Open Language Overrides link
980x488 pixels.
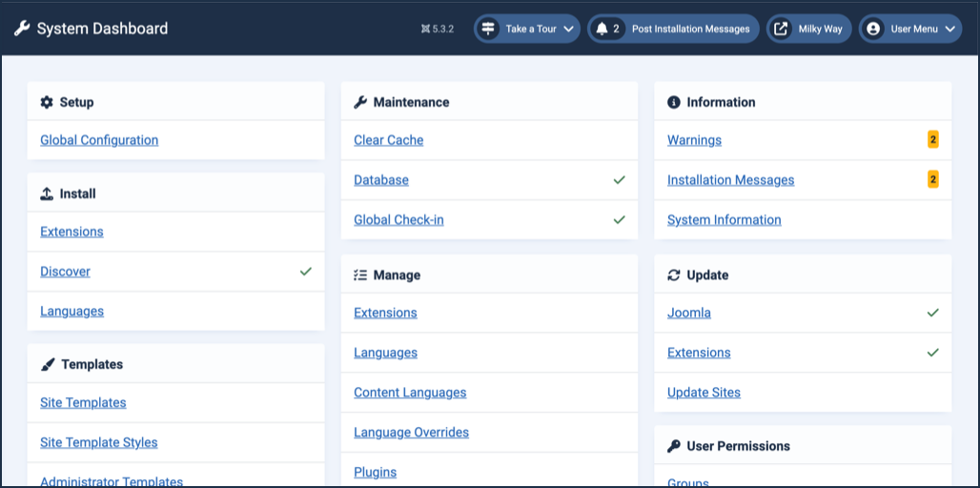411,433
